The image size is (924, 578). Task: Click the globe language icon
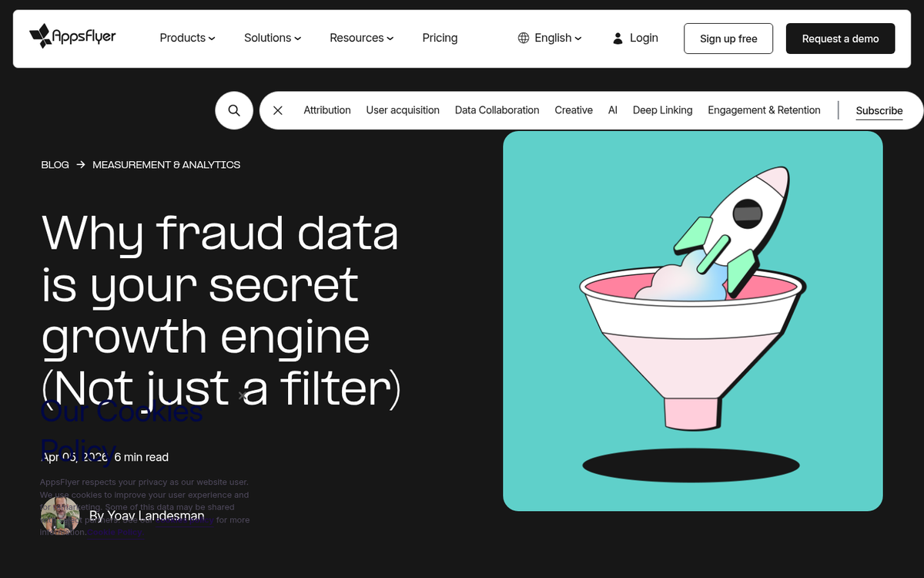pyautogui.click(x=524, y=38)
